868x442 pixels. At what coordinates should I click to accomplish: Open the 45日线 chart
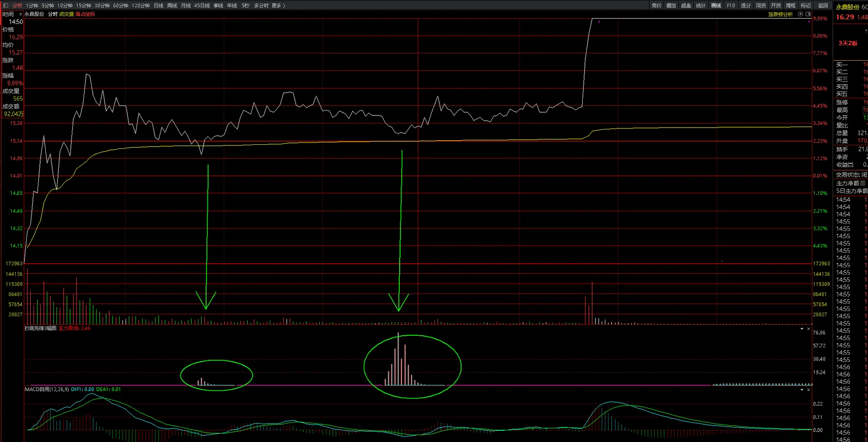[202, 5]
